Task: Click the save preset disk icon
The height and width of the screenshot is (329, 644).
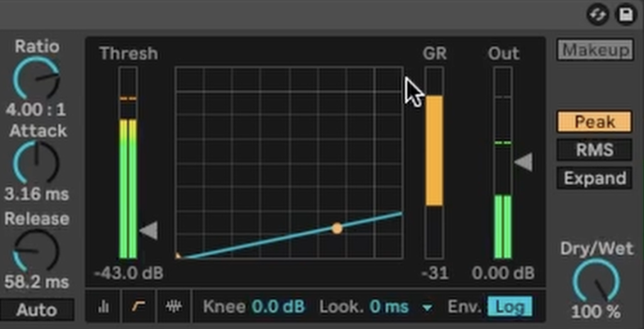Action: pos(625,14)
